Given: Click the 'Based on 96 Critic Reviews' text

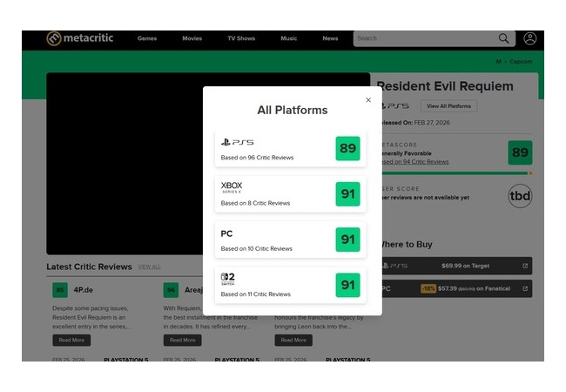Looking at the screenshot, I should 257,158.
